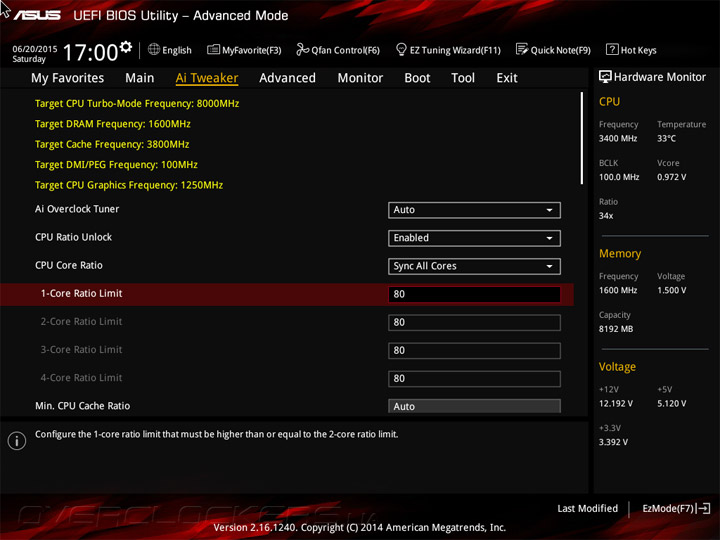Click the 8192 MB capacity value
Screen dimensions: 720x540
616,329
